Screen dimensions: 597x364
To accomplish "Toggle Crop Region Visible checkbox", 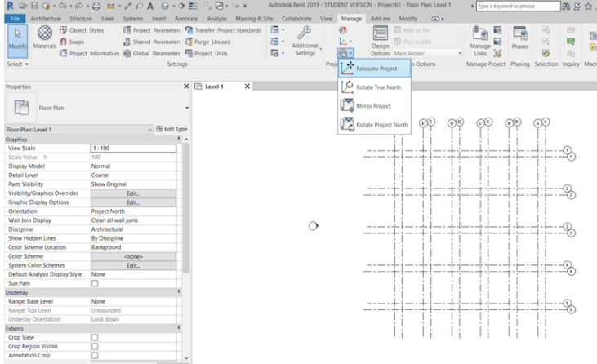I will (x=95, y=347).
